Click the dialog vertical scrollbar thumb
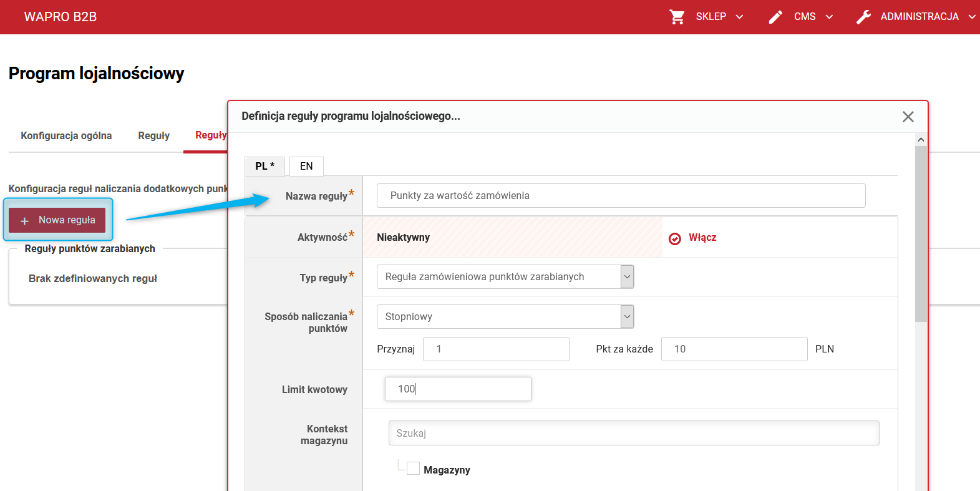The width and height of the screenshot is (980, 491). [x=921, y=234]
